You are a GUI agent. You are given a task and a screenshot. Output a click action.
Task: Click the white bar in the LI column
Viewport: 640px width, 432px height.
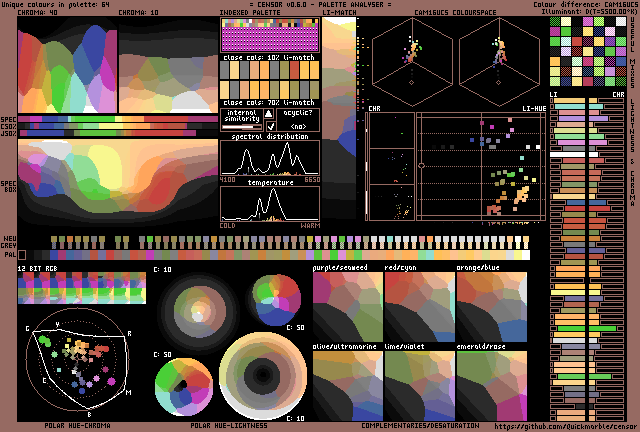point(568,155)
